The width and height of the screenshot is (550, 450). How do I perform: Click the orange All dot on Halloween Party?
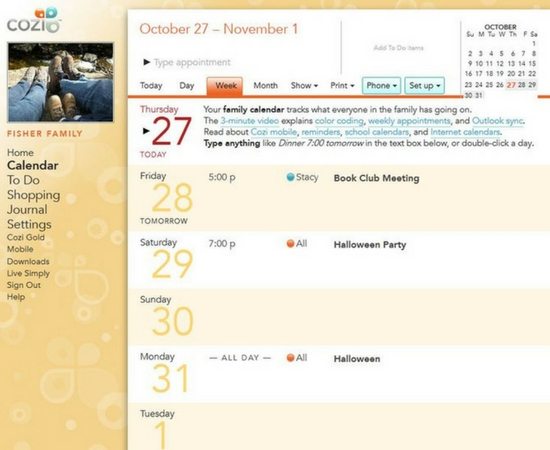click(290, 243)
